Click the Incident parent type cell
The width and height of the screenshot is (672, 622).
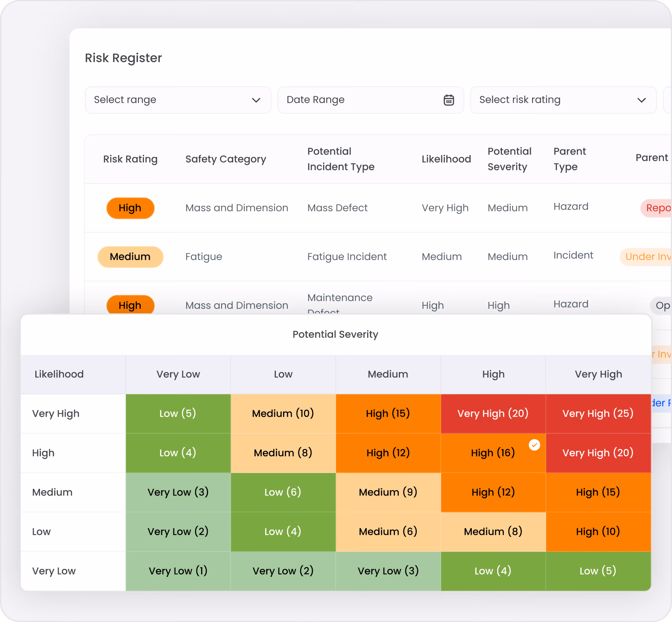[x=573, y=255]
